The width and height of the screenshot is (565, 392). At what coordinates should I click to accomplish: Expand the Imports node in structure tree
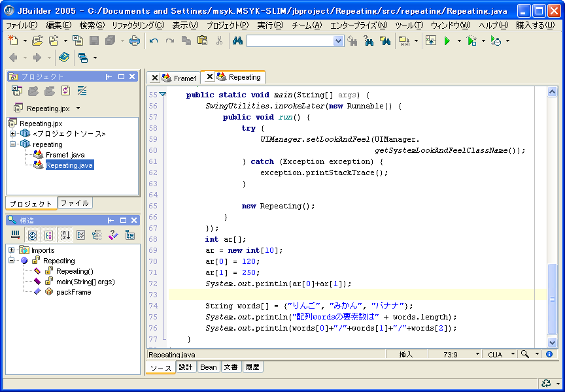[12, 250]
